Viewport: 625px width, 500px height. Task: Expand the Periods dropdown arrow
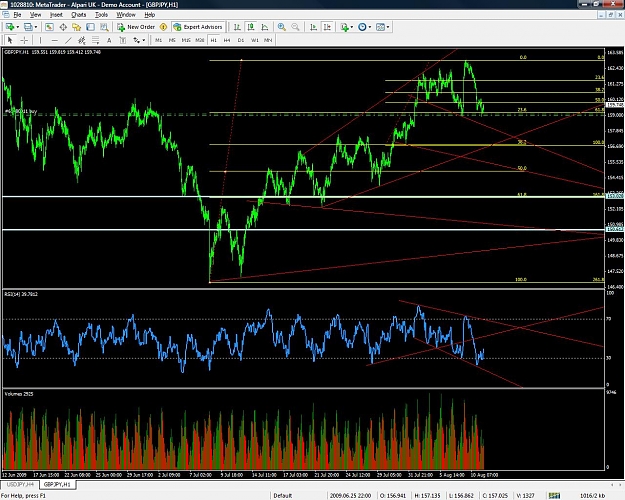[369, 27]
